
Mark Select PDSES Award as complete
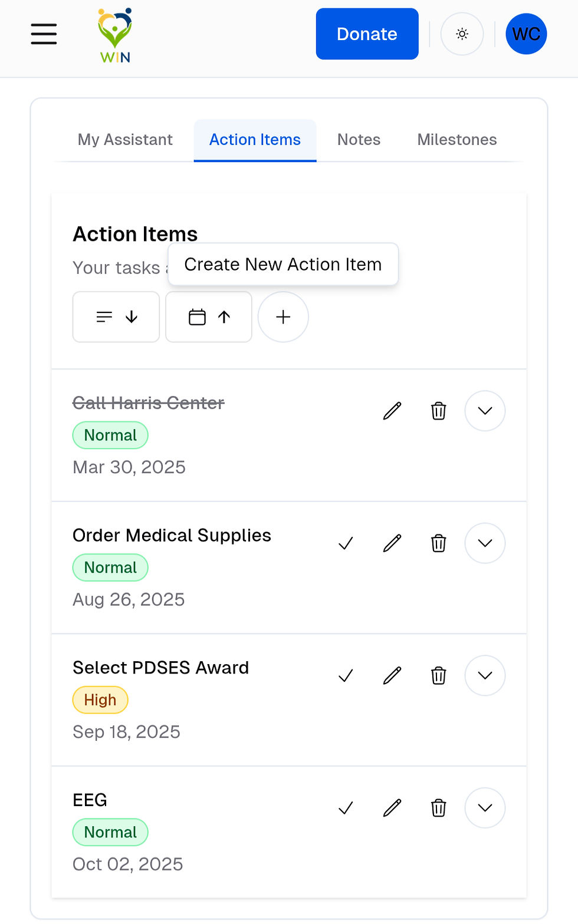pos(346,675)
